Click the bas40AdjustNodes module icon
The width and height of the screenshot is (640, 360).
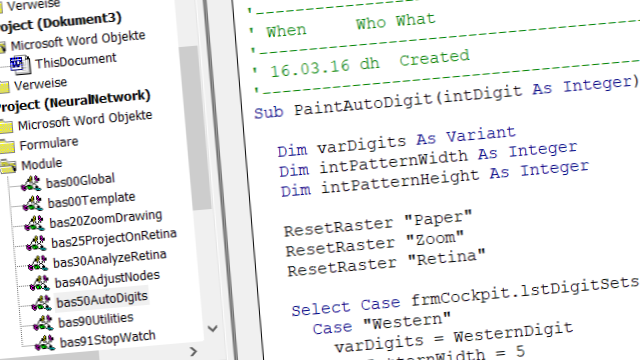click(x=40, y=283)
